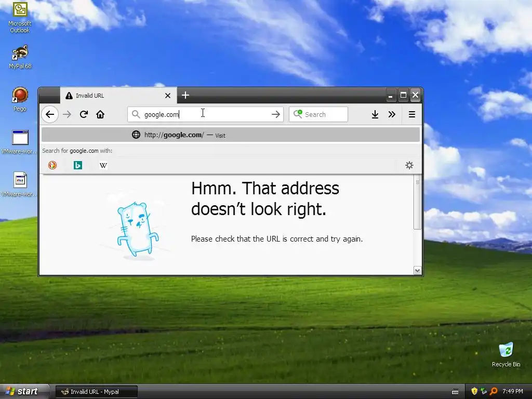Visit the http://google.com/ suggestion

[x=231, y=135]
